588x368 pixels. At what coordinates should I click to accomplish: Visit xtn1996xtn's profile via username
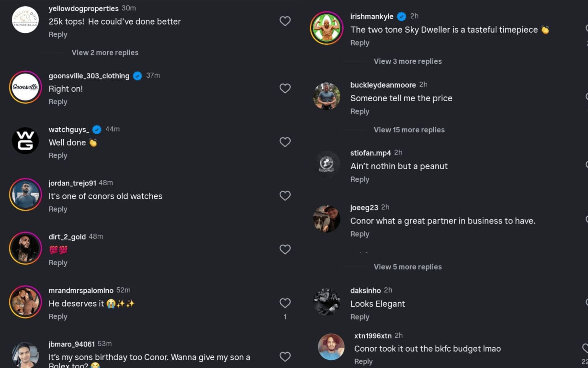pyautogui.click(x=373, y=336)
